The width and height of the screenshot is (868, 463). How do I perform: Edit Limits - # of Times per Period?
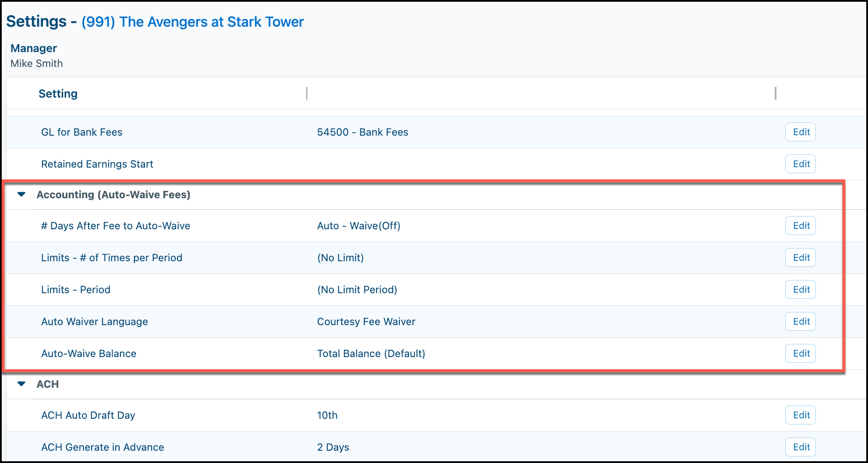(801, 258)
